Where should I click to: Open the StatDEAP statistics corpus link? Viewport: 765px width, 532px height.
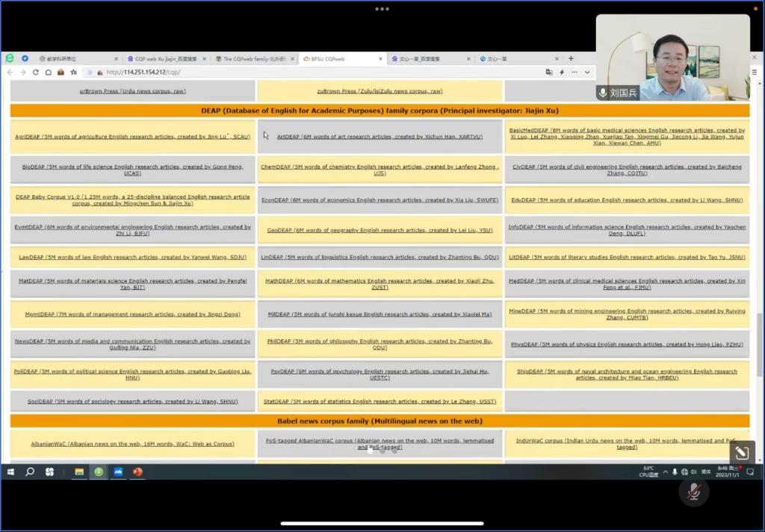[x=380, y=401]
